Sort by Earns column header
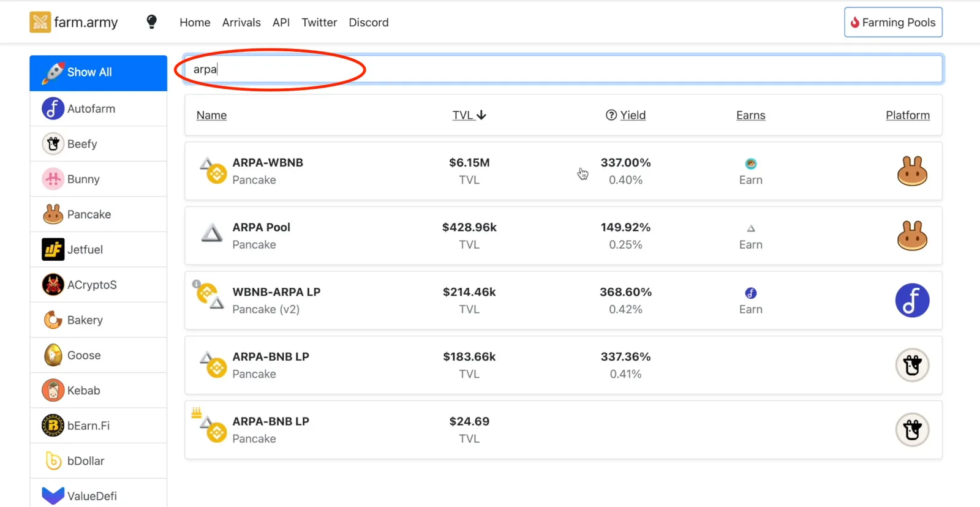 751,115
